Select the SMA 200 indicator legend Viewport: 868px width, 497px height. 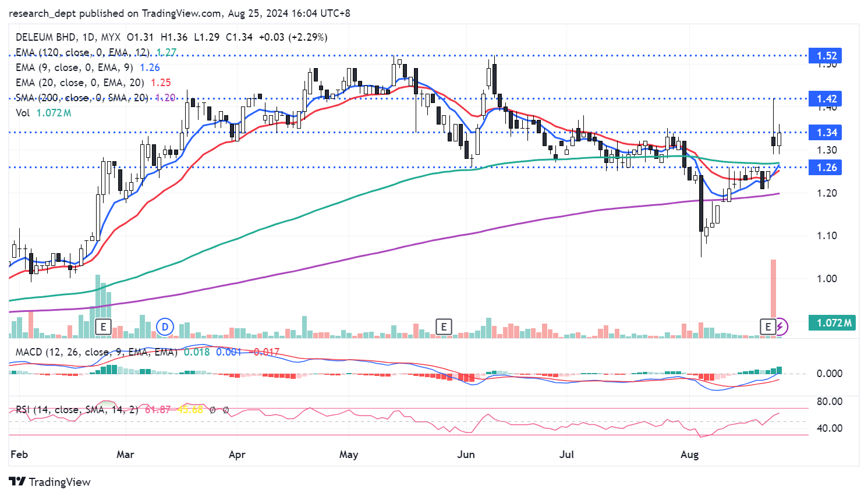(x=82, y=98)
